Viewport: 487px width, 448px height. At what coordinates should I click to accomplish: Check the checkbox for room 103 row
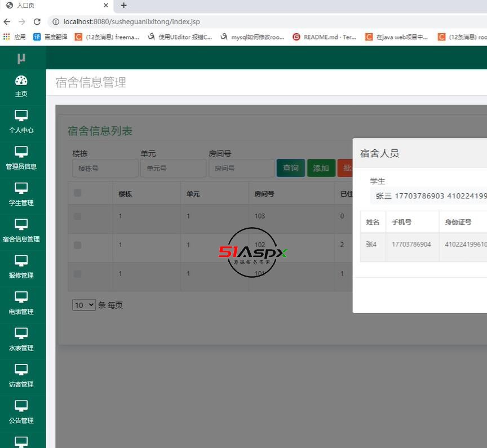point(78,216)
